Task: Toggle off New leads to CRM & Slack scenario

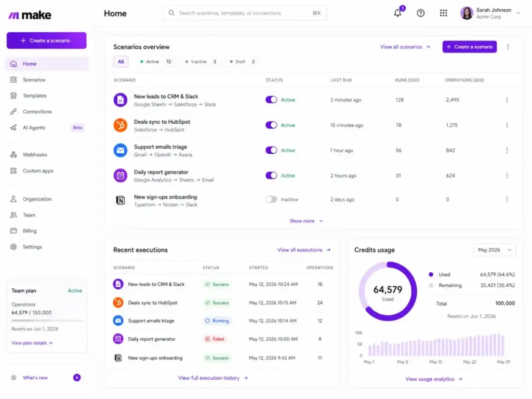Action: 271,100
